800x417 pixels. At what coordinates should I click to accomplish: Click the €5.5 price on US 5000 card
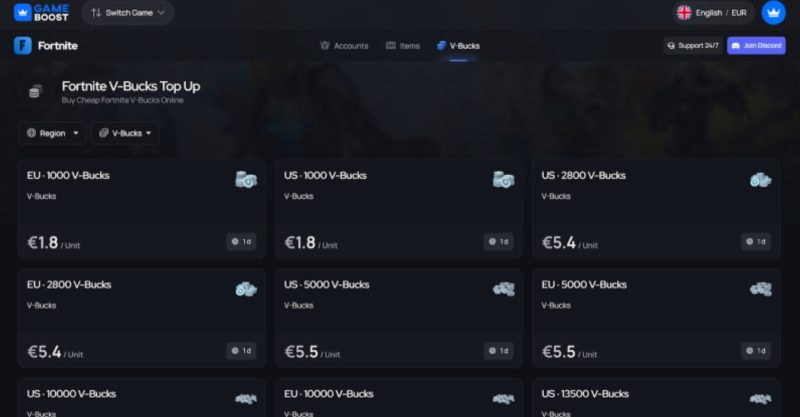[302, 352]
